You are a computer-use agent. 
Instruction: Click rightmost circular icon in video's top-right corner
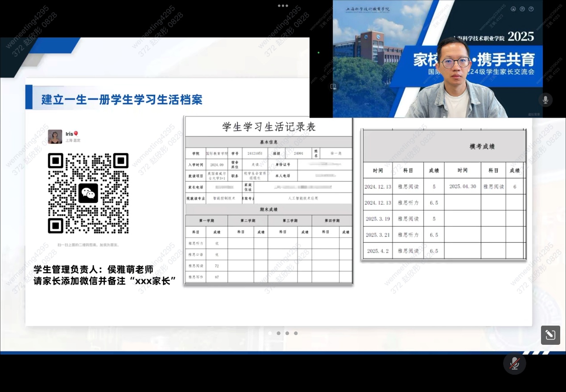tap(531, 9)
